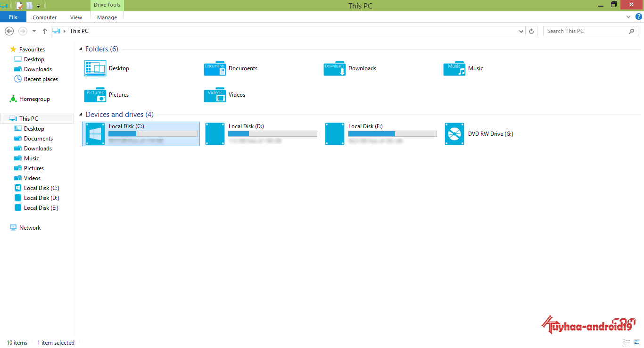
Task: Select the Videos folder icon in main pane
Action: (215, 95)
